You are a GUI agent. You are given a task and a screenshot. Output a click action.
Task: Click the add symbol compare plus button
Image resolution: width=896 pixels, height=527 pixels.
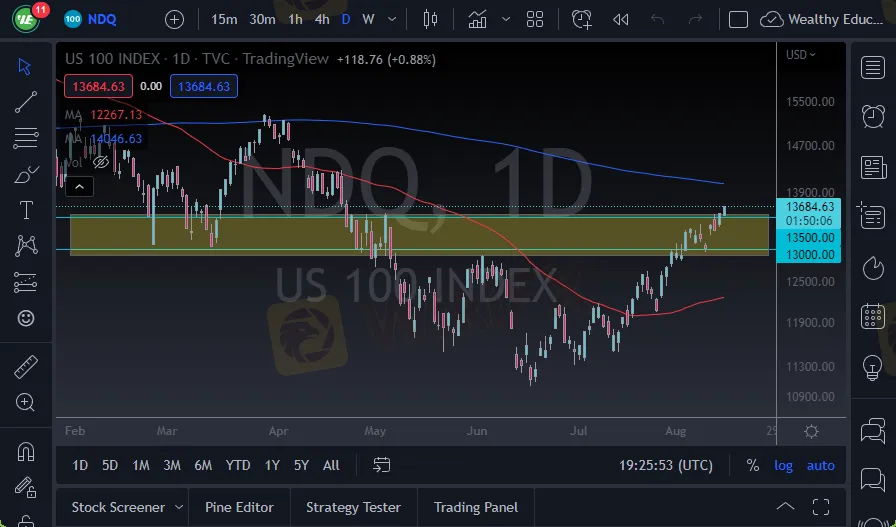click(x=174, y=19)
